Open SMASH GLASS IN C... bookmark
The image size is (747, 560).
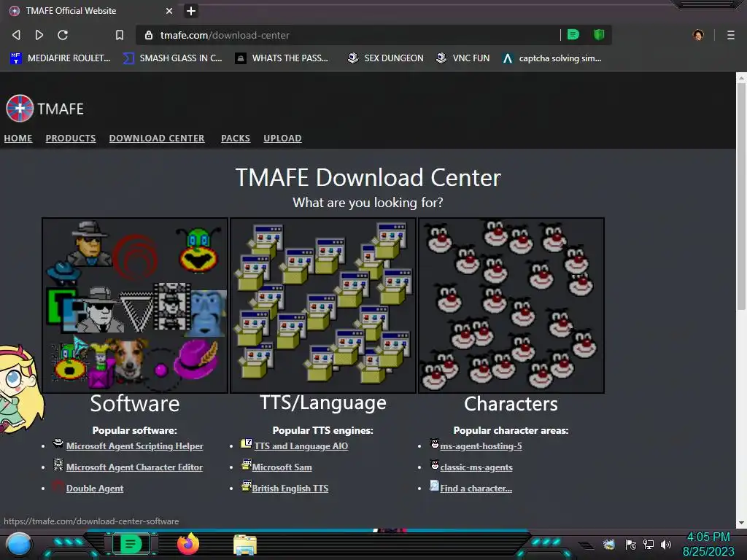pos(173,58)
